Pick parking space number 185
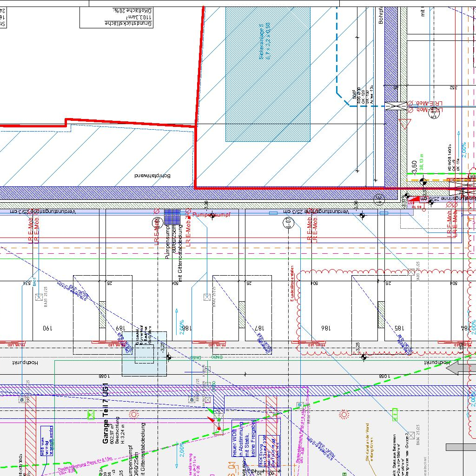476x476 pixels. click(x=398, y=328)
